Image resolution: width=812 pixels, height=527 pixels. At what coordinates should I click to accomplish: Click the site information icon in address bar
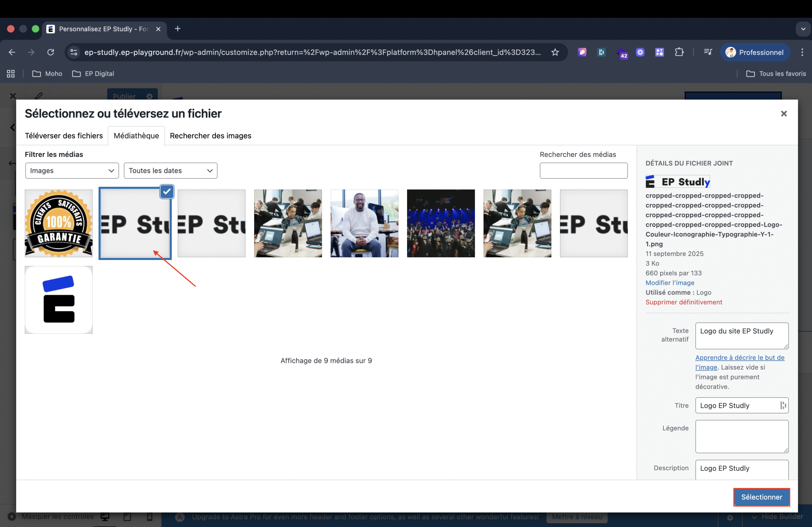74,52
